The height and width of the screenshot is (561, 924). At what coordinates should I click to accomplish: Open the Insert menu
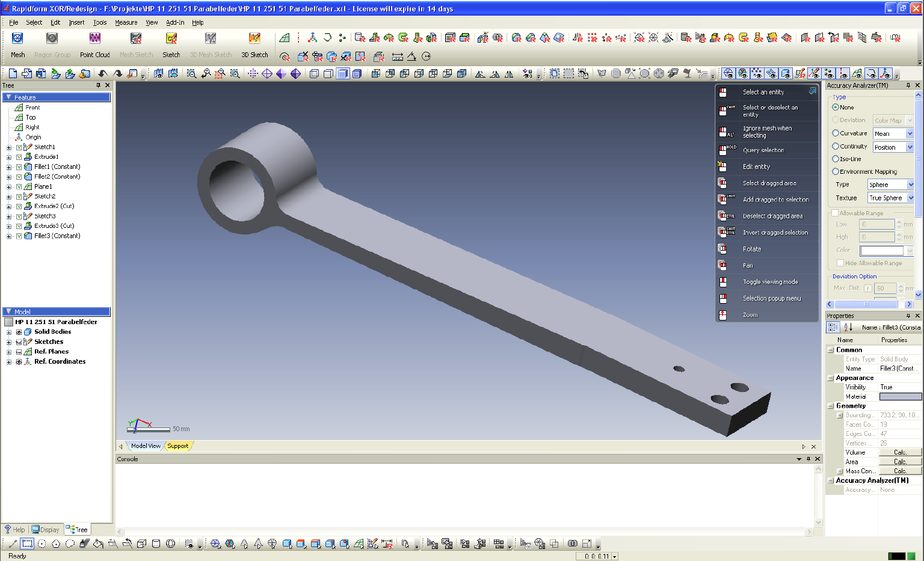tap(76, 22)
